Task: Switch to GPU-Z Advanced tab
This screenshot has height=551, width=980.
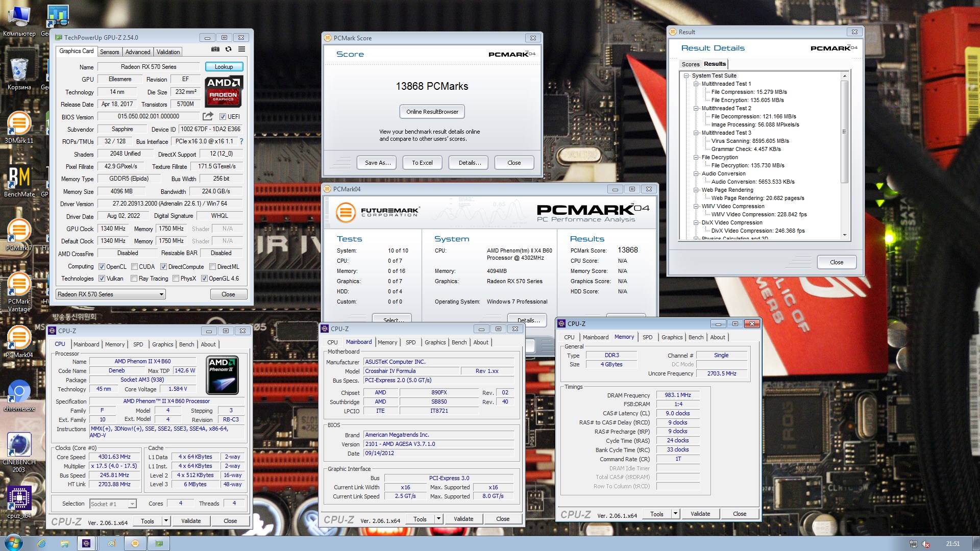Action: coord(138,52)
